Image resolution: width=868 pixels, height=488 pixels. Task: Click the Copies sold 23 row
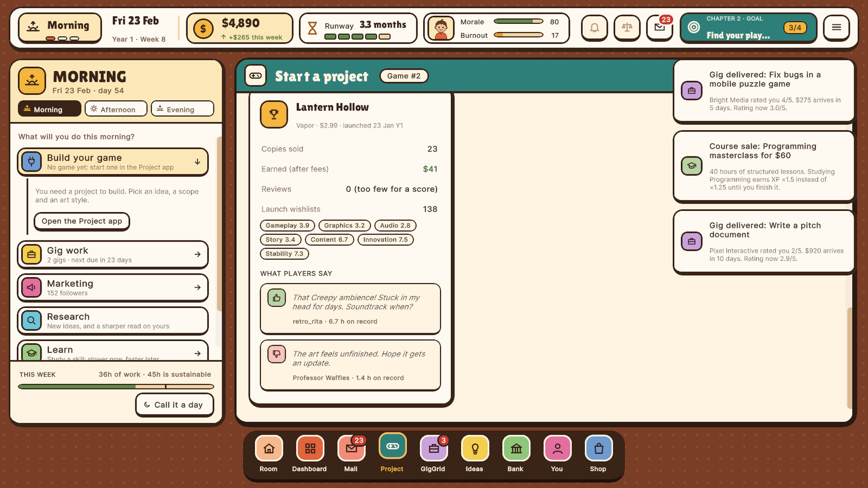point(349,149)
